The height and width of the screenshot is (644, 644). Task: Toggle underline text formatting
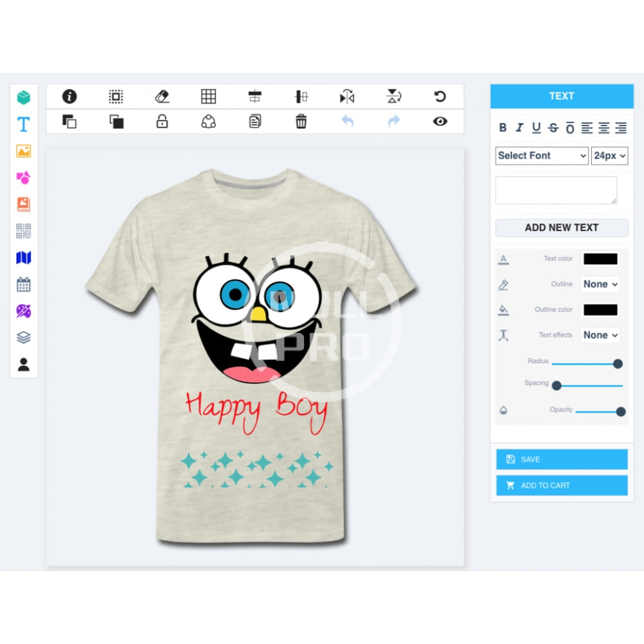pos(536,128)
